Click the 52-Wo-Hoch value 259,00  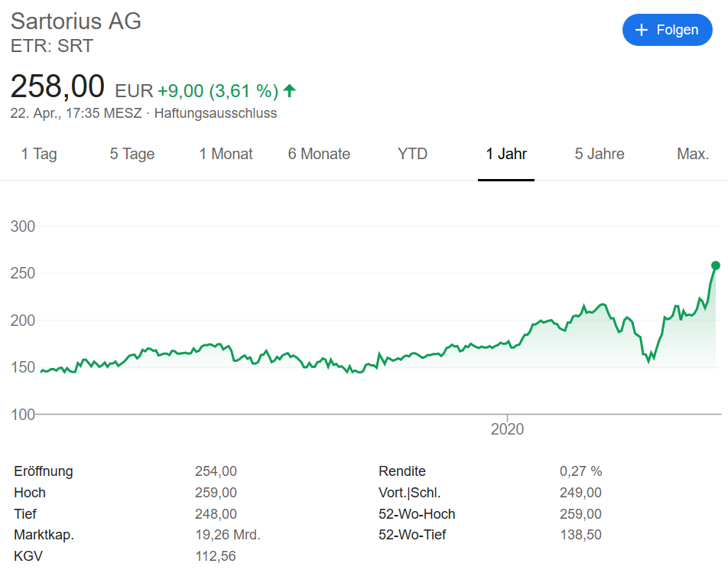(x=580, y=514)
